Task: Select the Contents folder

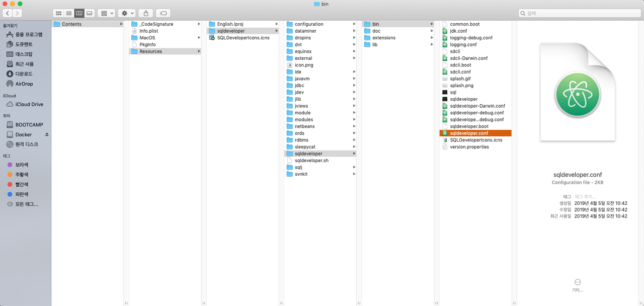Action: (88, 24)
